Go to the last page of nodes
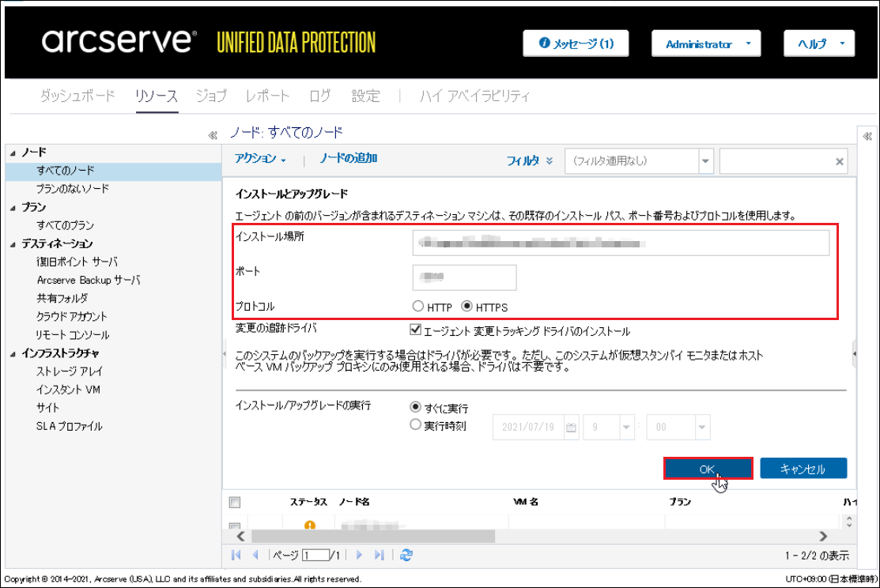Image resolution: width=880 pixels, height=588 pixels. 380,555
